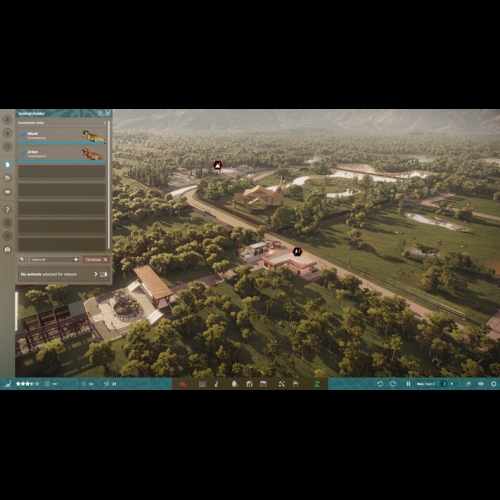The width and height of the screenshot is (500, 500).
Task: Open the shop stall tool in the toolbar
Action: pyautogui.click(x=263, y=384)
